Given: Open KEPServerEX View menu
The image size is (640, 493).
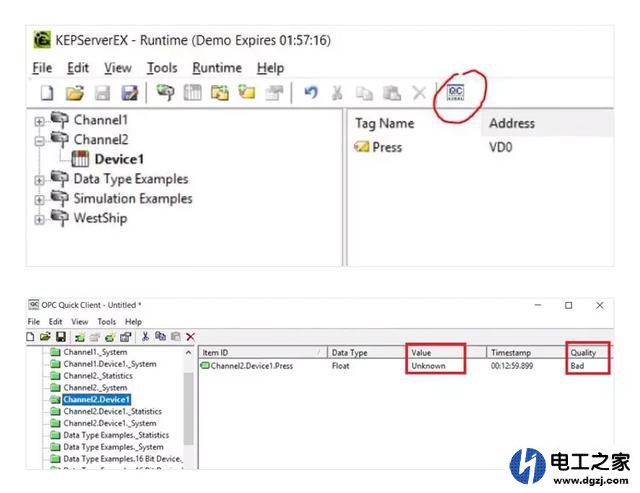Looking at the screenshot, I should [118, 68].
